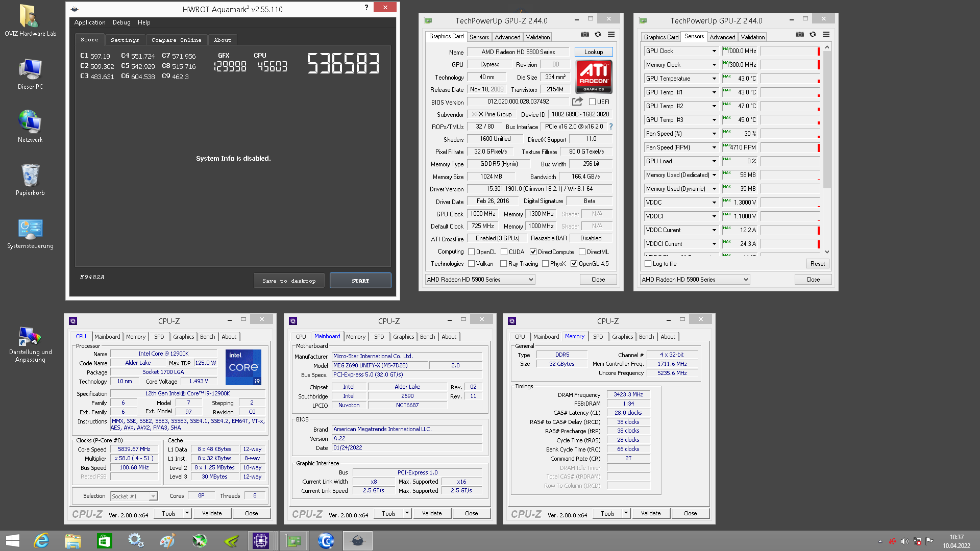Open Internet Explorer from taskbar
The width and height of the screenshot is (980, 551).
pos(41,541)
